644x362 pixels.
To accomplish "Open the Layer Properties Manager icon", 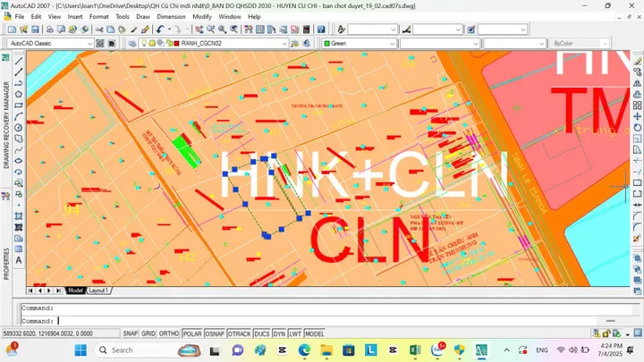I will coord(131,44).
